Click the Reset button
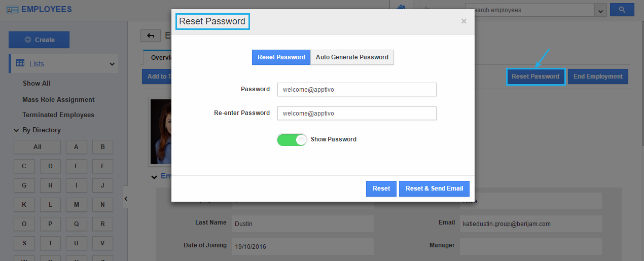Viewport: 644px width, 261px height. (381, 189)
